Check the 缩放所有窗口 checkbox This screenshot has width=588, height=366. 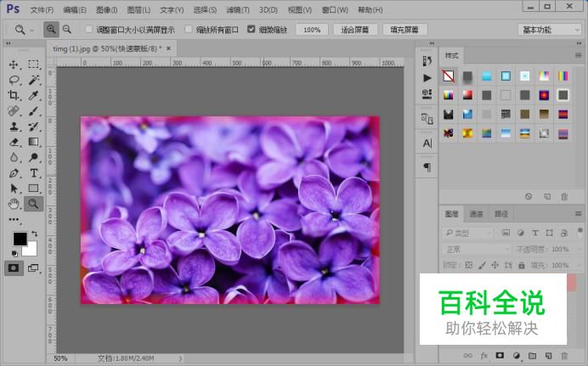coord(189,29)
